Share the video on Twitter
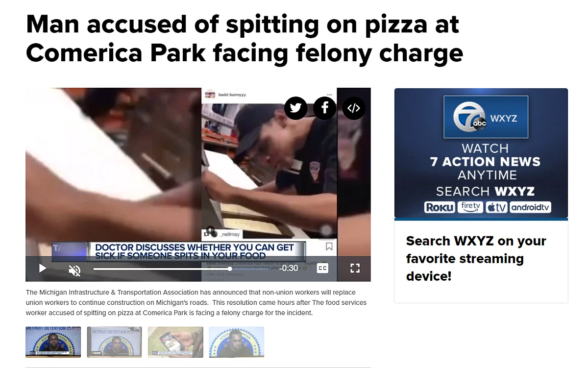The width and height of the screenshot is (588, 368). pyautogui.click(x=295, y=108)
